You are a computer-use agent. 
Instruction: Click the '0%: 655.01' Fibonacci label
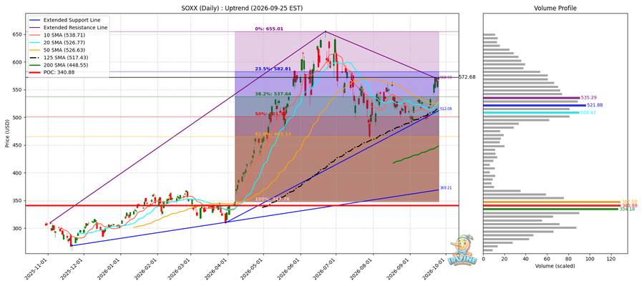point(270,29)
